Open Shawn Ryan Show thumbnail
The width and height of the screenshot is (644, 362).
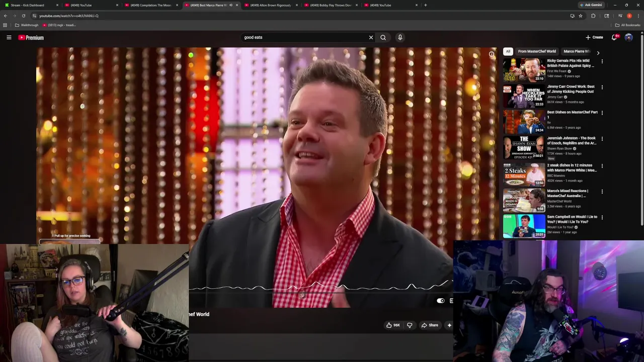point(524,148)
